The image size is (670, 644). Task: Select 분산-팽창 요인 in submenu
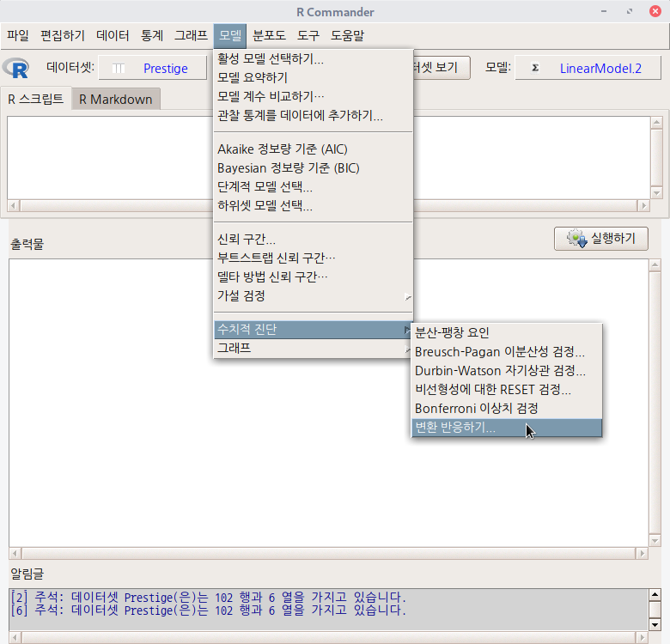[507, 332]
